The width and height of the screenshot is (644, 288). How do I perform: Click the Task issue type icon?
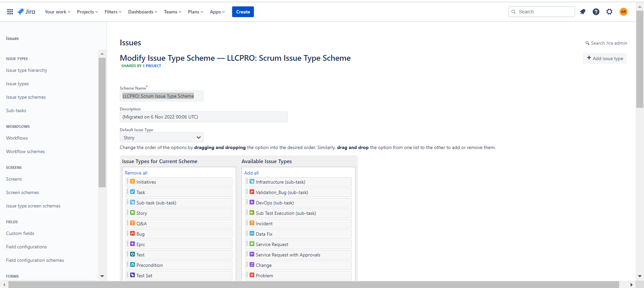(x=132, y=192)
